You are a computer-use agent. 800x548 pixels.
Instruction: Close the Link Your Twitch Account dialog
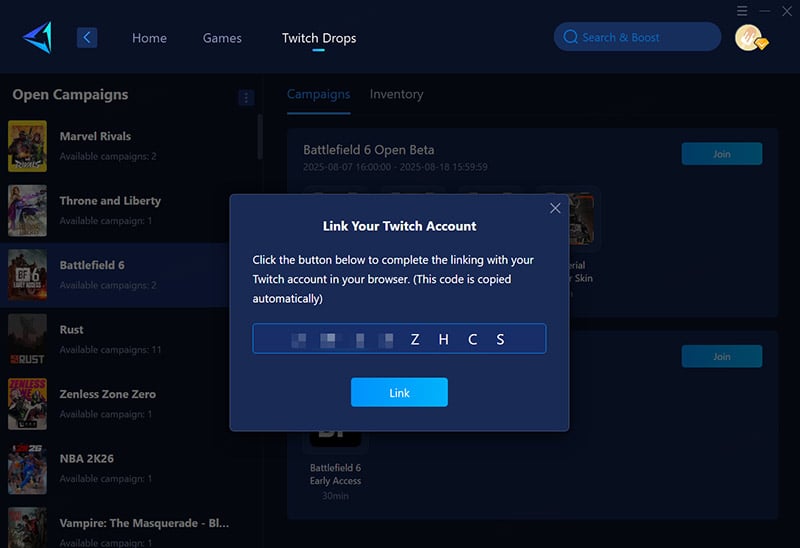(x=555, y=208)
